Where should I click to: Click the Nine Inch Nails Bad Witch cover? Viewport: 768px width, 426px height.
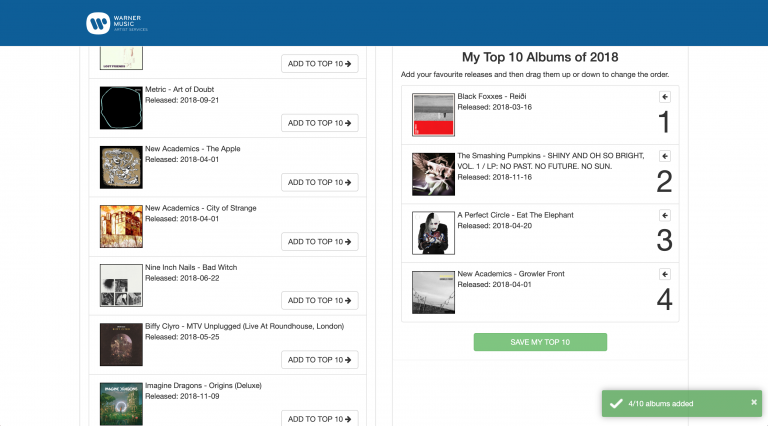[121, 285]
